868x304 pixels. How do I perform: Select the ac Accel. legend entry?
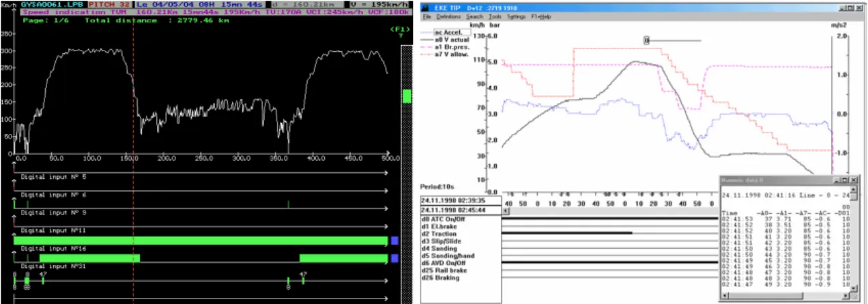(452, 32)
